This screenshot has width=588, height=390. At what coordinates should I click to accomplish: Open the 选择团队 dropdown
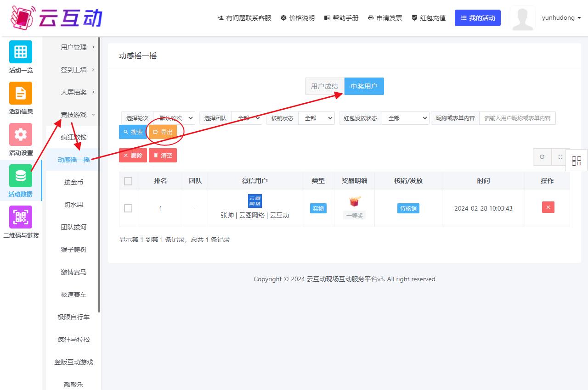click(x=247, y=118)
